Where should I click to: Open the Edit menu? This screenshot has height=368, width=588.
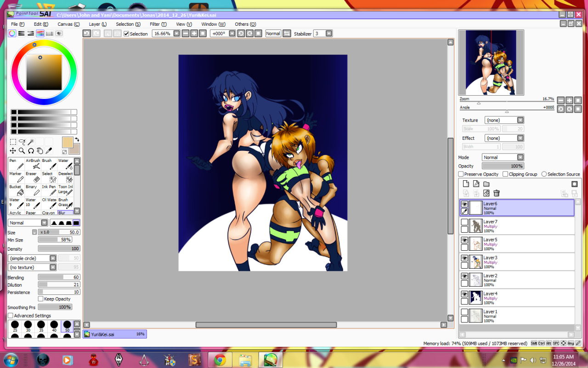(x=41, y=24)
